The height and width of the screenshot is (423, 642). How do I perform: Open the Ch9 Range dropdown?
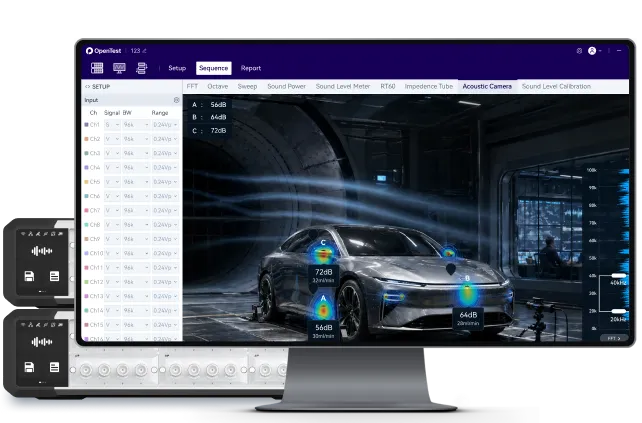tap(165, 239)
